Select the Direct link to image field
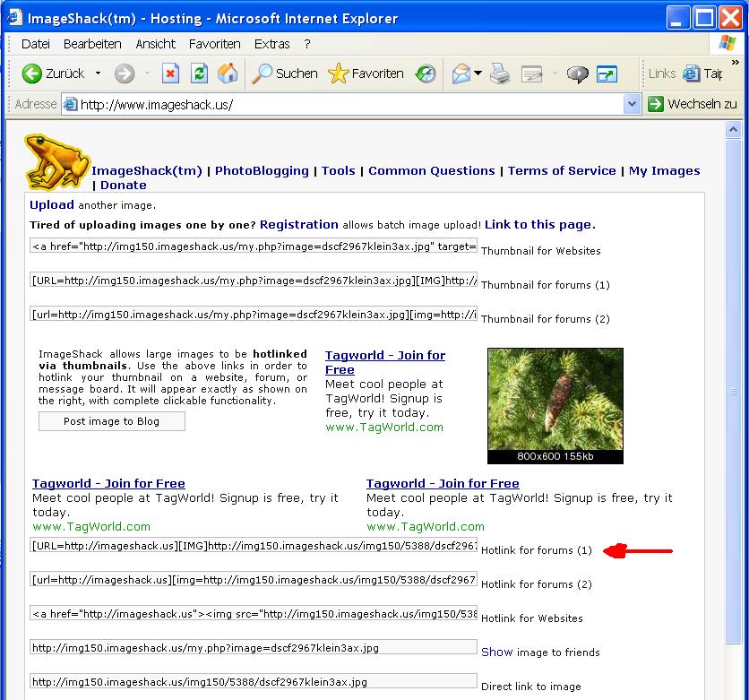 (x=254, y=681)
